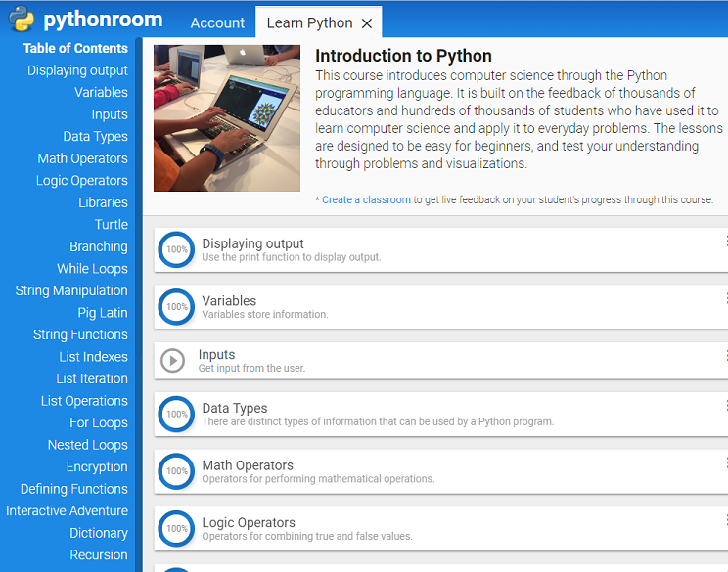728x572 pixels.
Task: Select Libraries in table of contents
Action: pyautogui.click(x=103, y=202)
